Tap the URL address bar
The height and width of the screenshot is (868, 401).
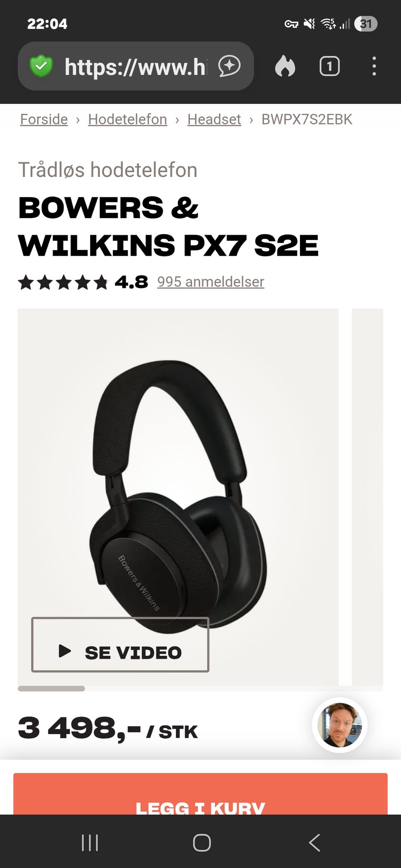point(136,66)
